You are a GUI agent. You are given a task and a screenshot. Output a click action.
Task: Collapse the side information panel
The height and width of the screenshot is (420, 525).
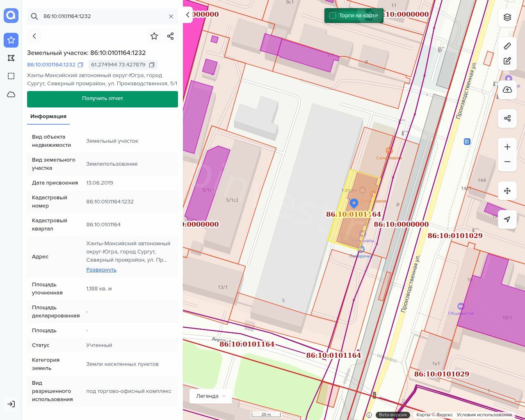(x=188, y=15)
